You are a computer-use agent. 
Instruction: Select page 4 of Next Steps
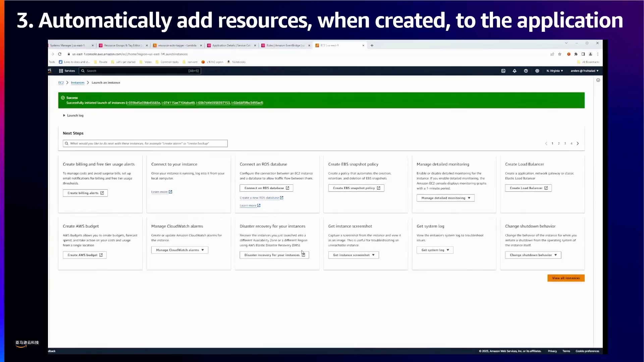click(x=571, y=143)
